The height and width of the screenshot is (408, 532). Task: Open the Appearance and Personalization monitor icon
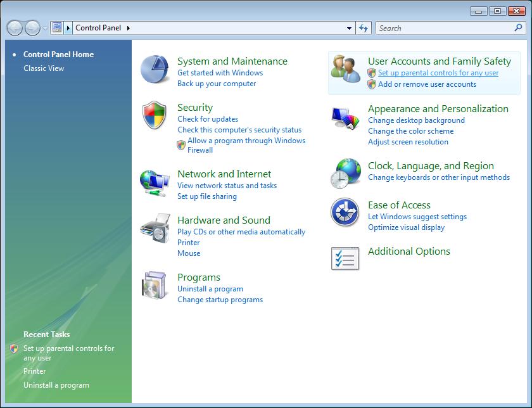click(x=345, y=118)
